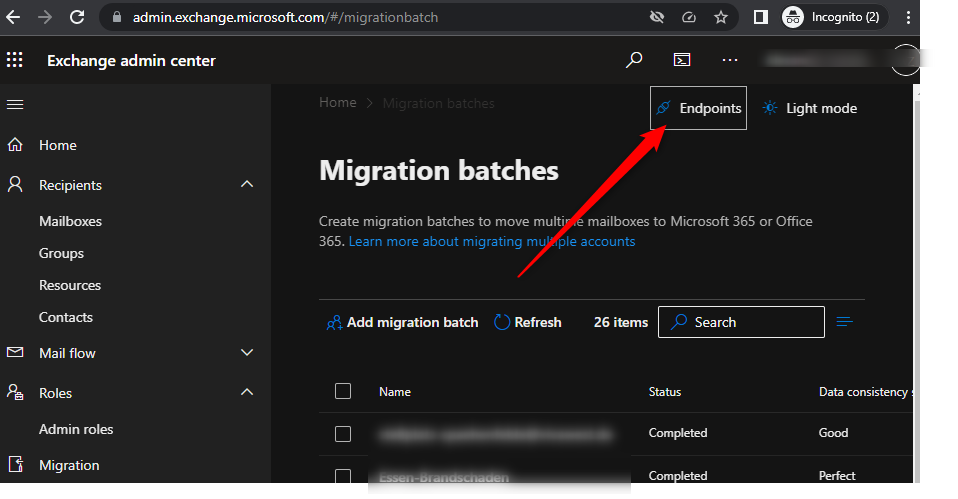
Task: Collapse the Roles section chevron
Action: point(247,392)
